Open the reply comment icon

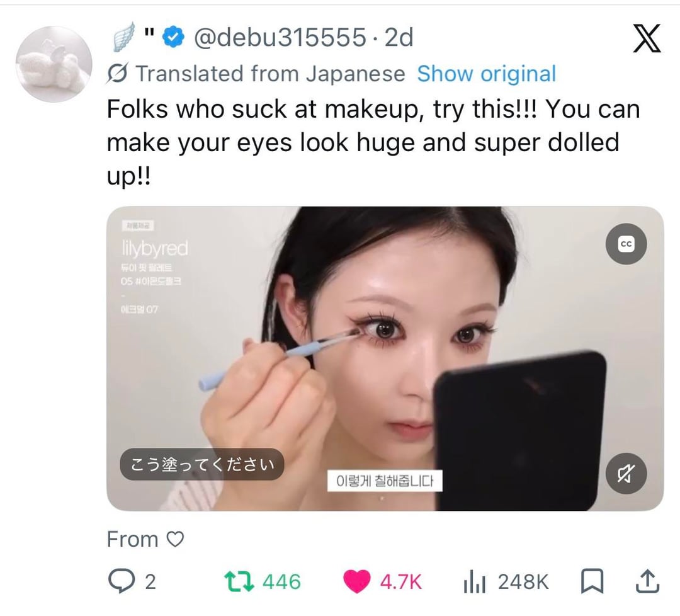pos(121,581)
